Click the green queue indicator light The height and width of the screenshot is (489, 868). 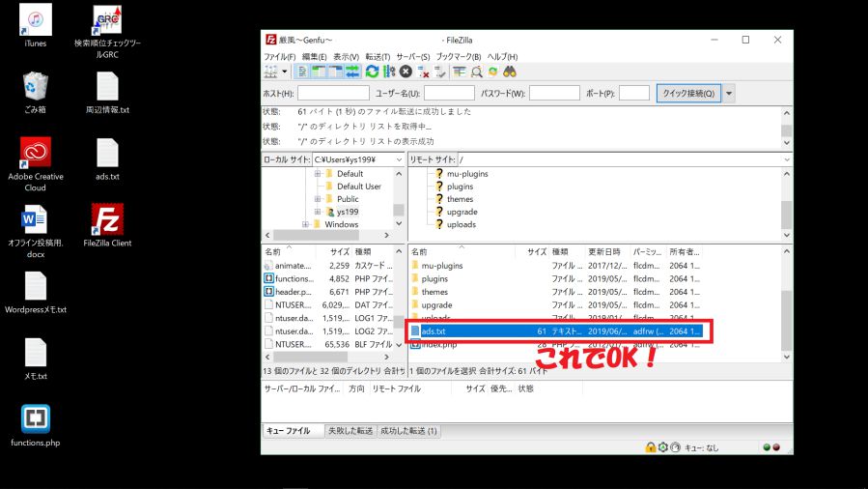coord(767,446)
